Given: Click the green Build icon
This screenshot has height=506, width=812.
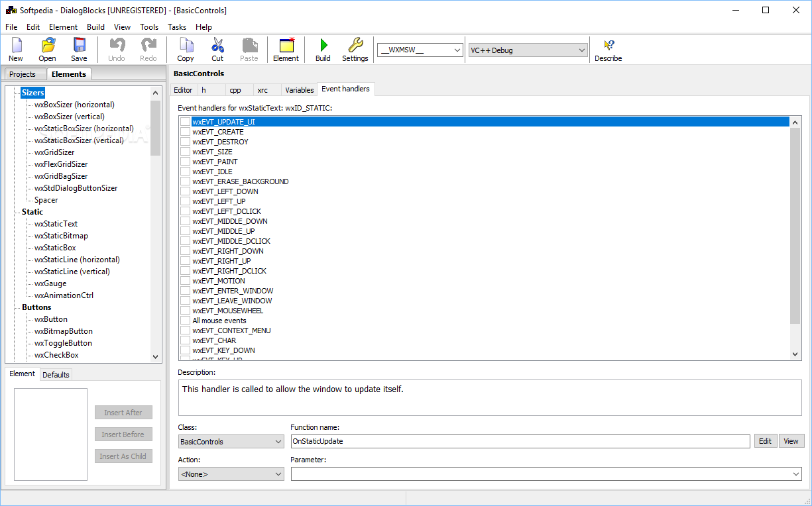Looking at the screenshot, I should tap(323, 45).
